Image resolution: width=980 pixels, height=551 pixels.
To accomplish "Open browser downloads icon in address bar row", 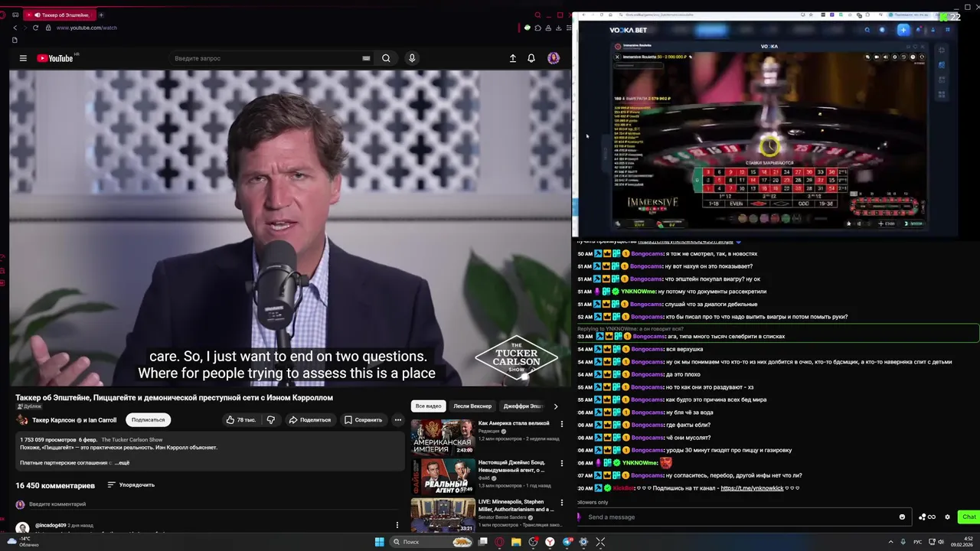I will [559, 28].
